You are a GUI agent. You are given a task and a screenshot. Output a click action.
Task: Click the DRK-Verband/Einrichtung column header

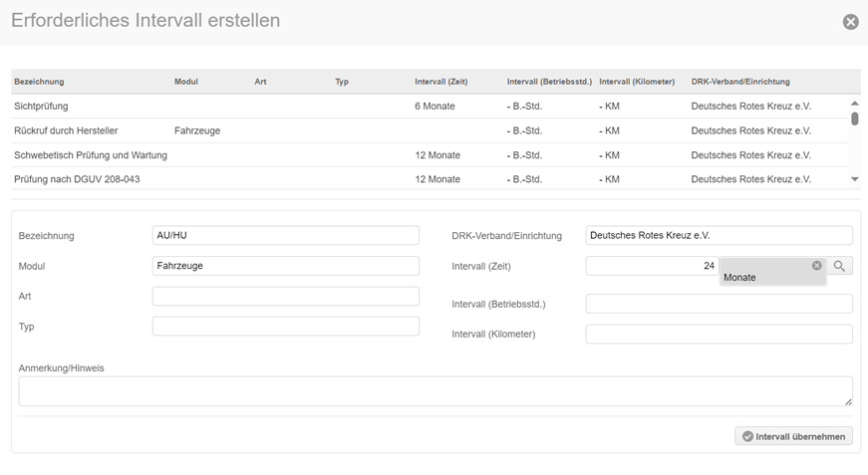740,82
